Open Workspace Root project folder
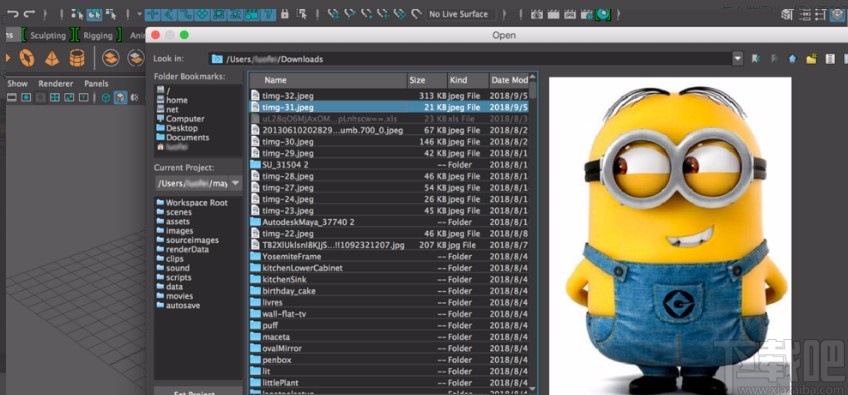848x395 pixels. (x=192, y=202)
